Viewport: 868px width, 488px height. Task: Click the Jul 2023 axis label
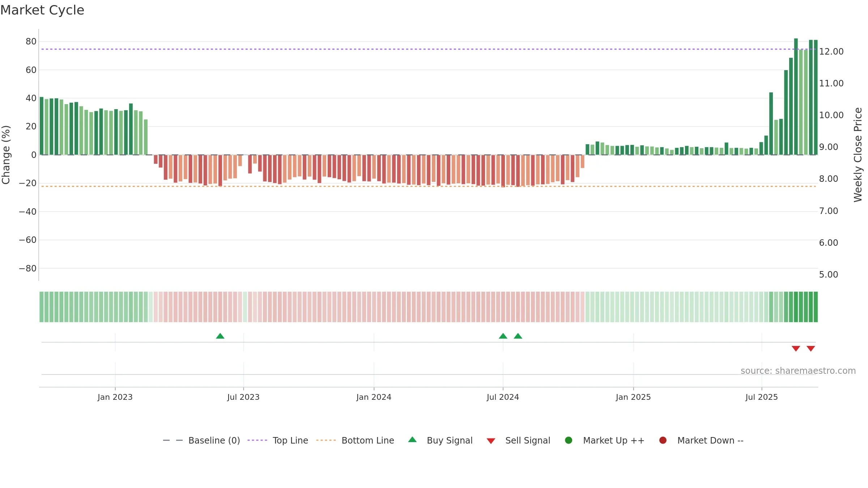[243, 397]
